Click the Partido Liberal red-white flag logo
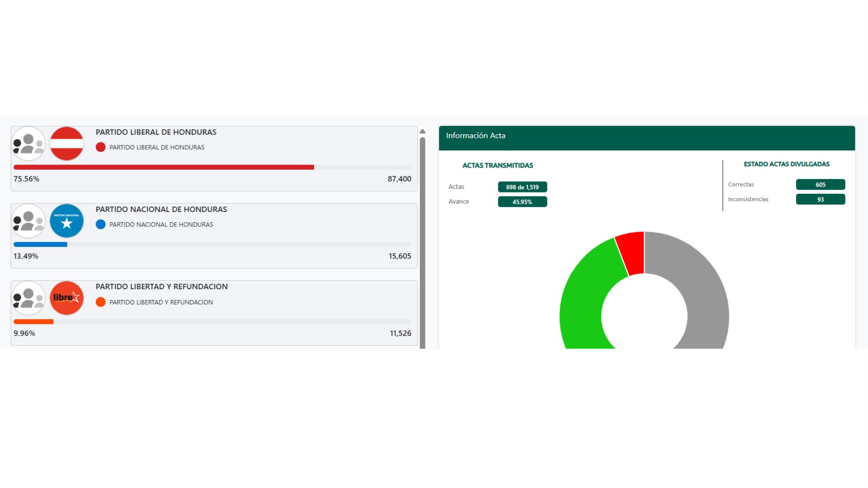This screenshot has width=868, height=488. click(66, 144)
